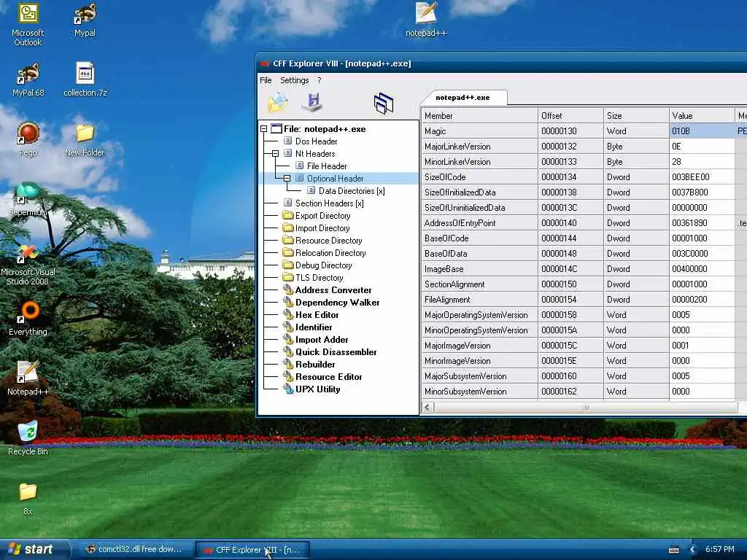
Task: Click the CFF Explorer VIII taskbar button
Action: click(x=252, y=550)
